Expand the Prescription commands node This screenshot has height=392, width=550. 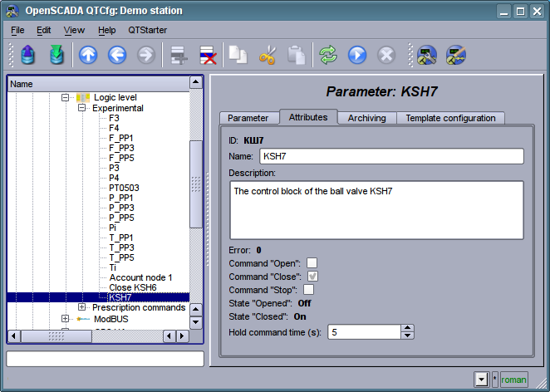pyautogui.click(x=81, y=307)
